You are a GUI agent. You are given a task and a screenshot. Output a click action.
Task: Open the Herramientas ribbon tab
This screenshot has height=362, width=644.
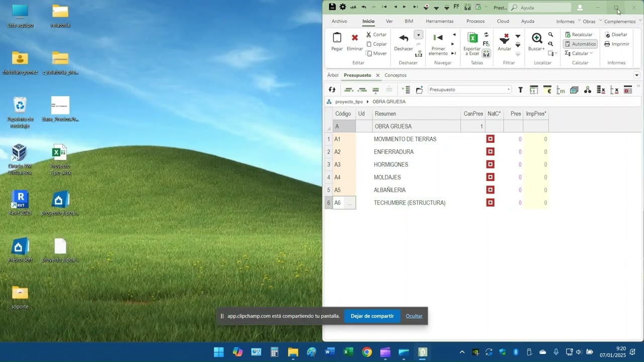[440, 21]
